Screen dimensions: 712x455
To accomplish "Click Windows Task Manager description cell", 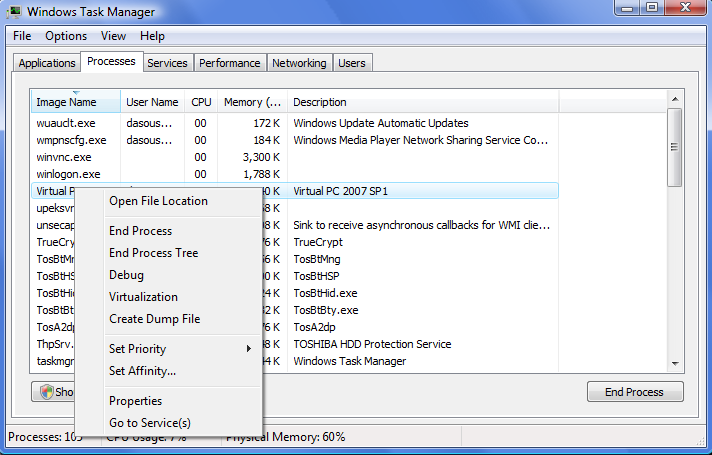I will coord(350,361).
